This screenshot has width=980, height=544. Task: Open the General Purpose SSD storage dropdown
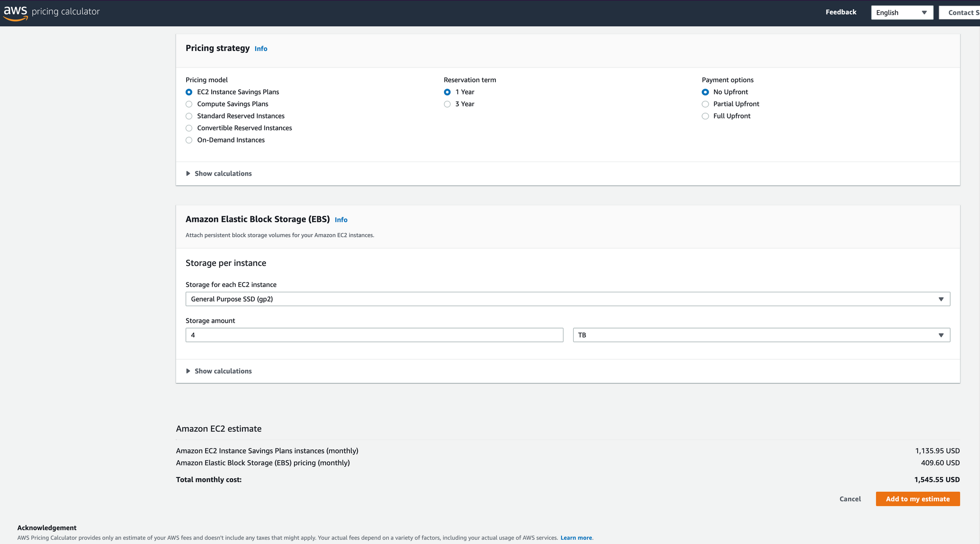click(x=567, y=299)
